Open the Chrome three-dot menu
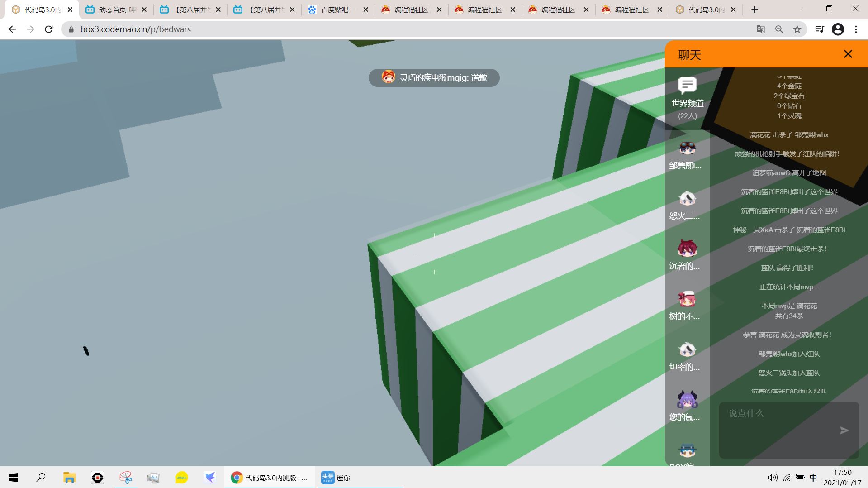 coord(856,29)
